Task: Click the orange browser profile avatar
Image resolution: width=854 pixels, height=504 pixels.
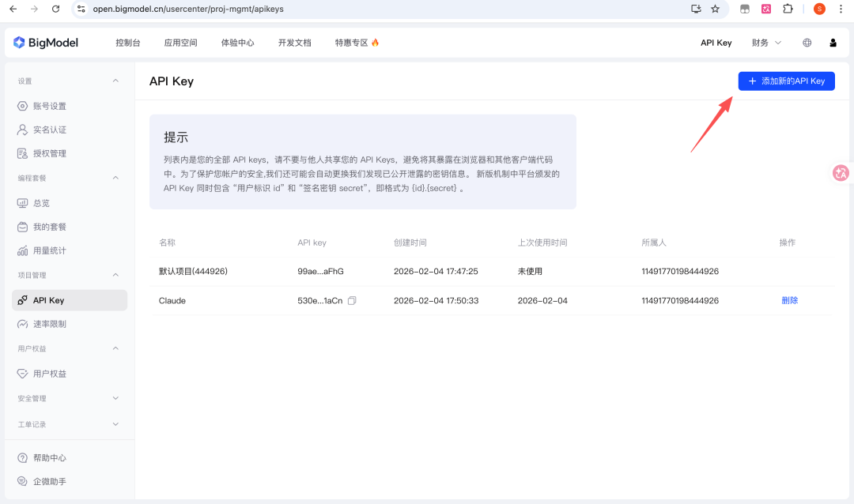Action: [x=819, y=9]
